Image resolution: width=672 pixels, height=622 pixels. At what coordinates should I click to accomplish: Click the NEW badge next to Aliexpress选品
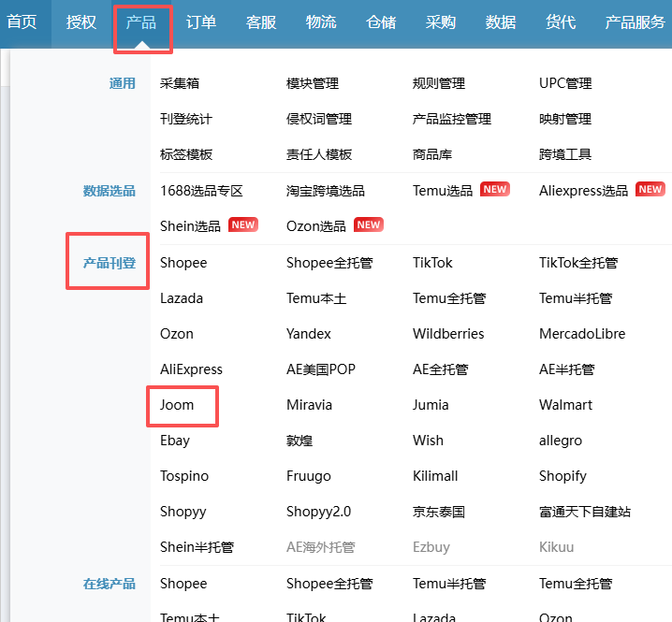650,189
